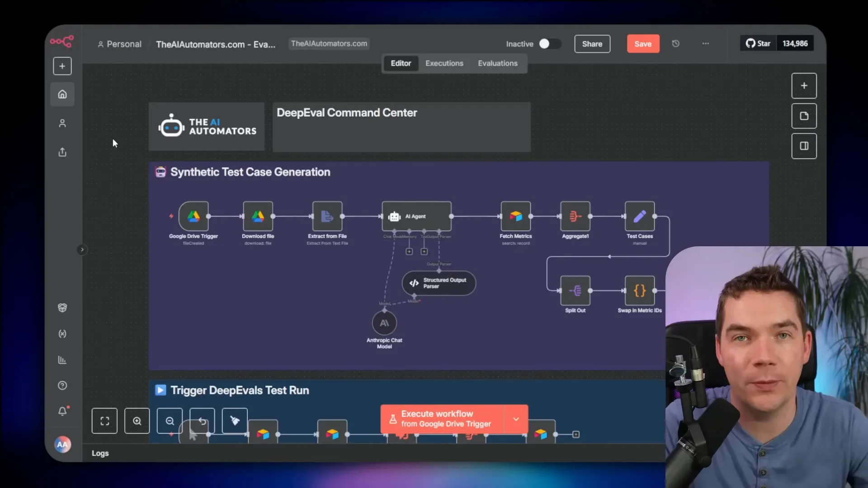The height and width of the screenshot is (488, 868).
Task: Open the personal user icon in sidebar
Action: tap(62, 123)
